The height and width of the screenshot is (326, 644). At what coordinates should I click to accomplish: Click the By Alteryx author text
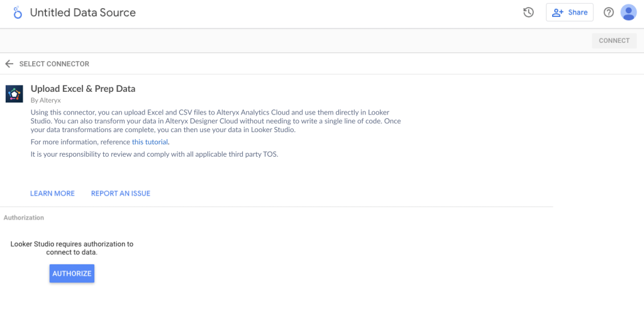[x=45, y=100]
